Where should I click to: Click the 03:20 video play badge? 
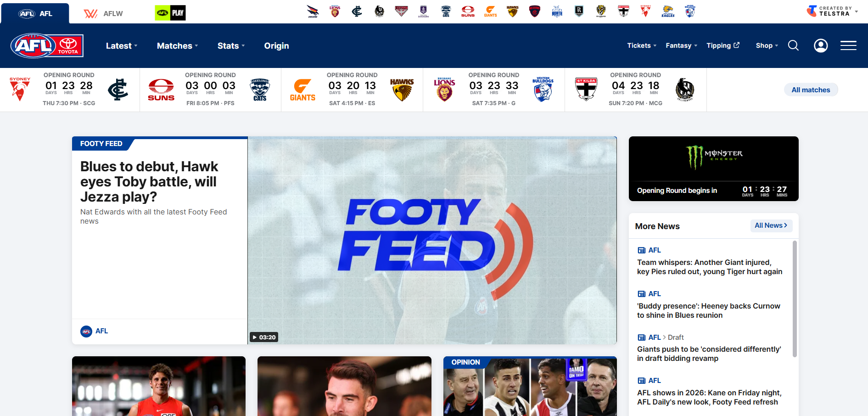264,337
